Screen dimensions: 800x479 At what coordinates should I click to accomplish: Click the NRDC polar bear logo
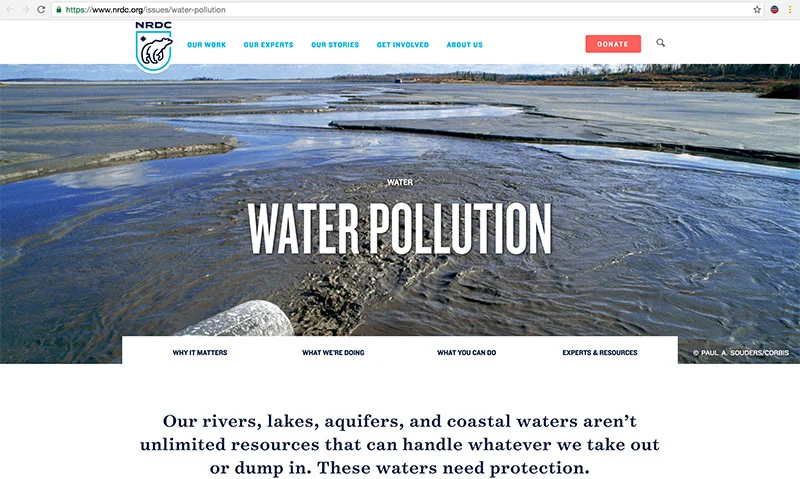(x=154, y=47)
